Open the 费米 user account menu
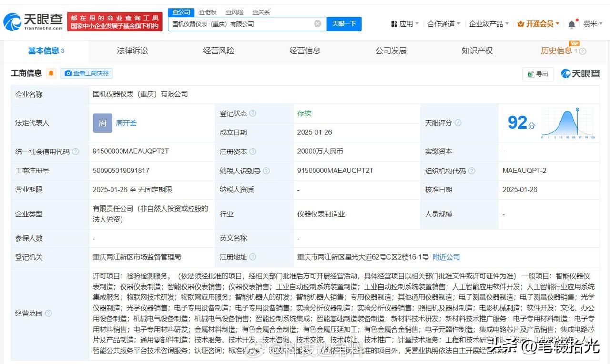The height and width of the screenshot is (364, 610). [x=593, y=24]
